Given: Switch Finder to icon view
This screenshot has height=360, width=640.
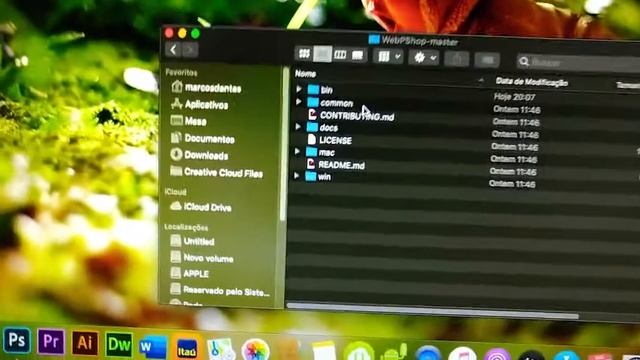Looking at the screenshot, I should click(304, 53).
